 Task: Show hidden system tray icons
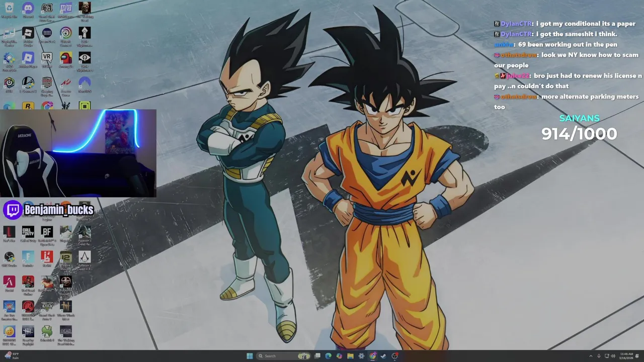(591, 356)
